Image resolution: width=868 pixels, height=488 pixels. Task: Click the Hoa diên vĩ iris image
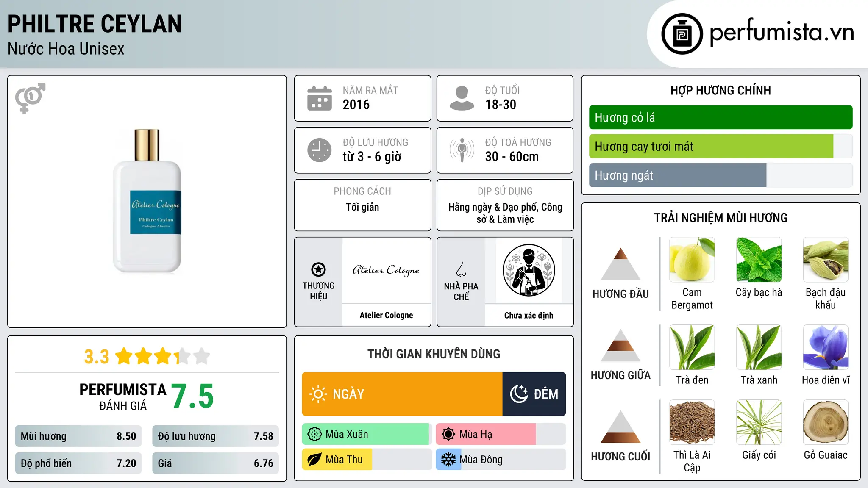click(826, 347)
